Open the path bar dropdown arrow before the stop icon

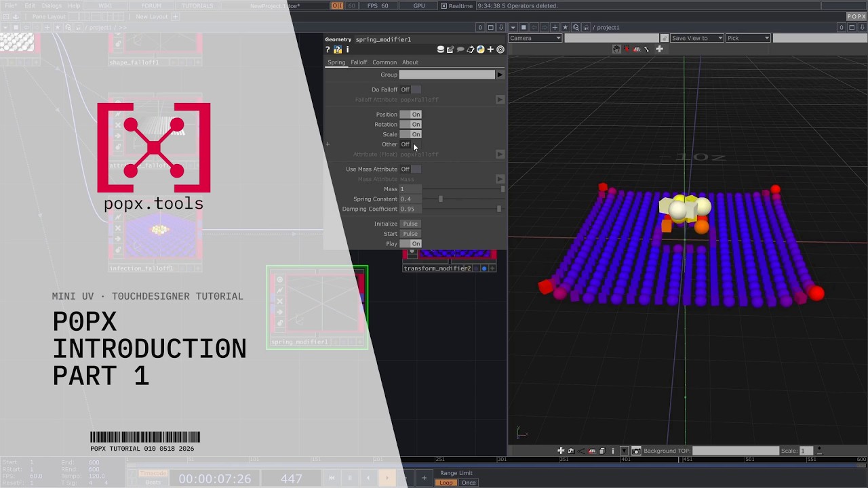click(x=513, y=27)
